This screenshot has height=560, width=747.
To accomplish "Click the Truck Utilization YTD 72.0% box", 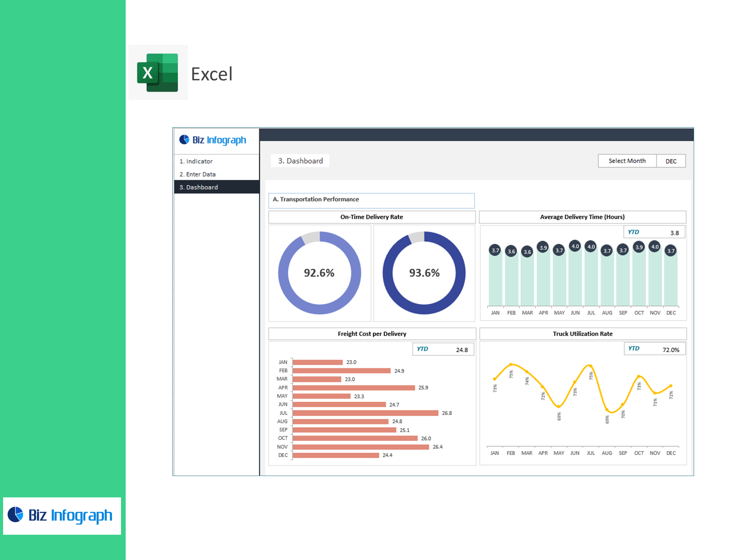I will click(654, 349).
